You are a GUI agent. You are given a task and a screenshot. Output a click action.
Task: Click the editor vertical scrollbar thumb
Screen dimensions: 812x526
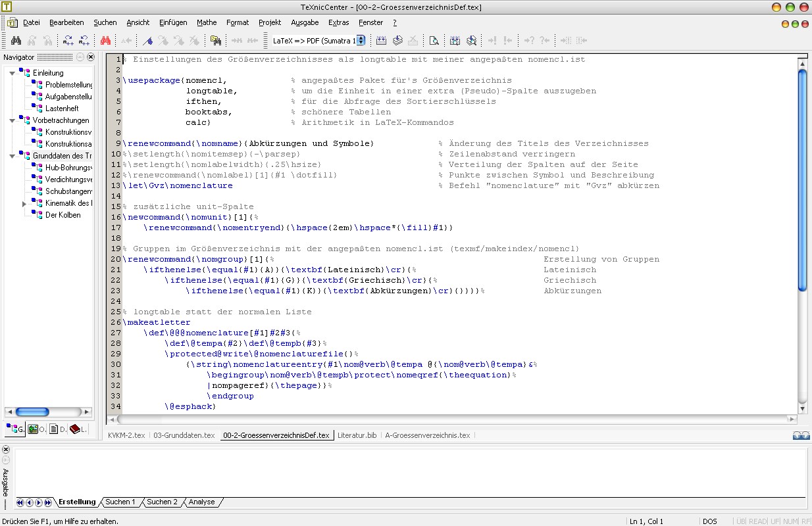click(x=802, y=181)
